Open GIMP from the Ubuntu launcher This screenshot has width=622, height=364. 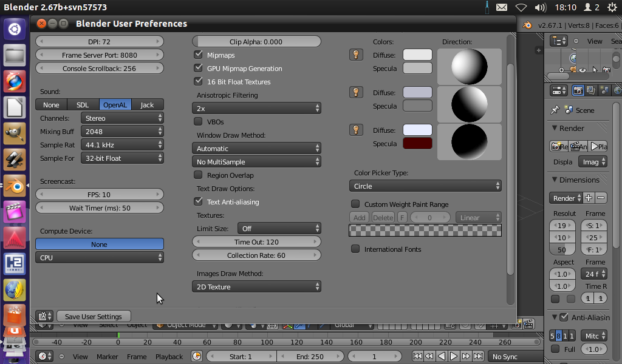click(14, 133)
